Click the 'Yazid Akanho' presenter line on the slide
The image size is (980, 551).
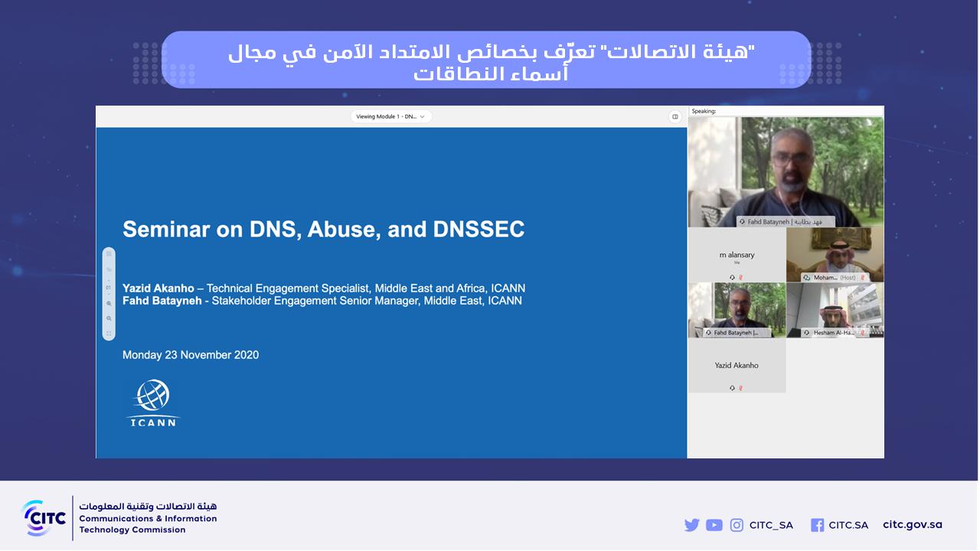[x=324, y=289]
